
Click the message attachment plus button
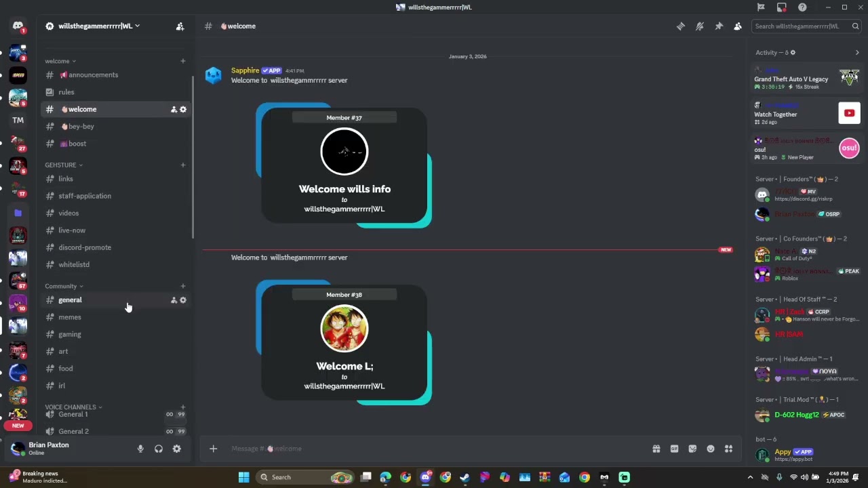tap(213, 449)
